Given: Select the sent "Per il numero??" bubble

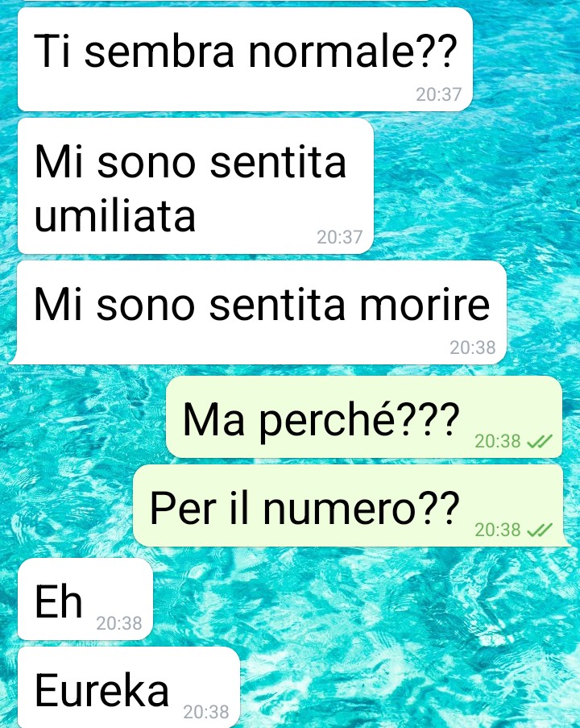Looking at the screenshot, I should (x=350, y=505).
